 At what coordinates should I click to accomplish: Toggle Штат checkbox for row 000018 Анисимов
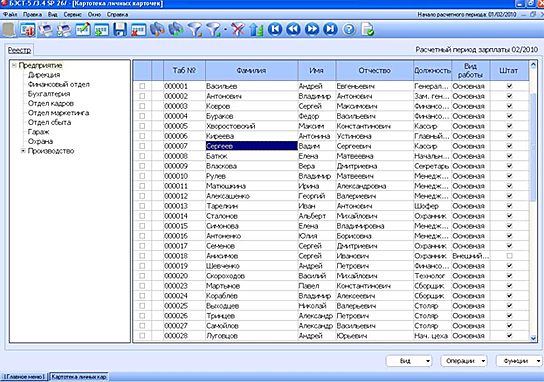click(509, 256)
